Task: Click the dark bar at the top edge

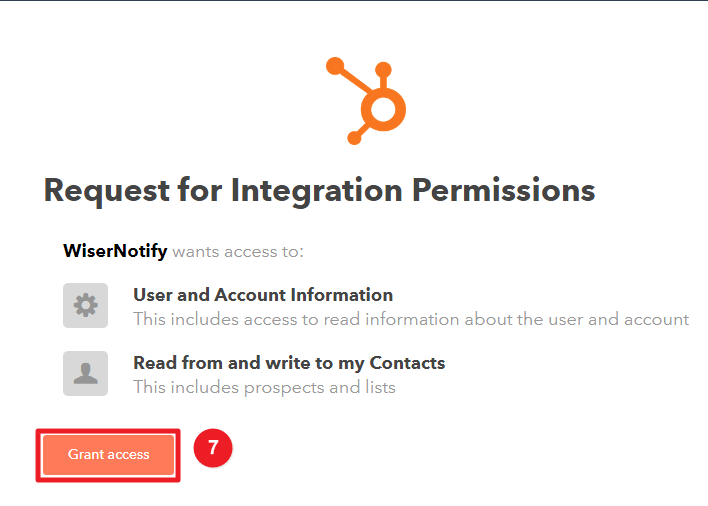Action: pos(354,0)
